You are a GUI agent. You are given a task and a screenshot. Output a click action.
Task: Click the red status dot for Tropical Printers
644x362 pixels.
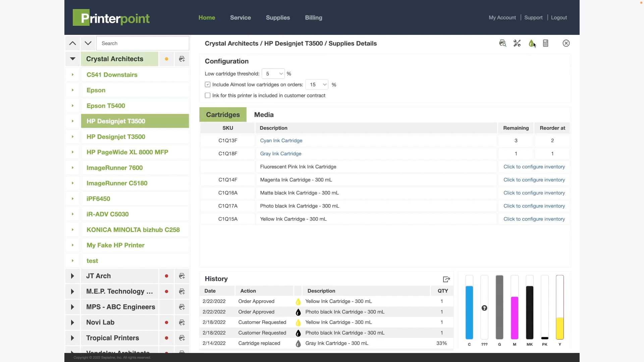166,338
